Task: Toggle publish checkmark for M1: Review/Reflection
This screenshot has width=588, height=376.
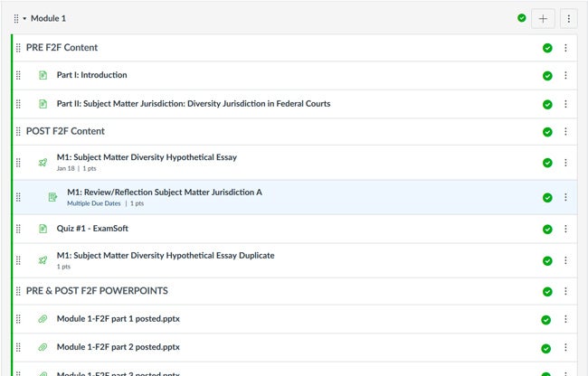Action: click(547, 198)
